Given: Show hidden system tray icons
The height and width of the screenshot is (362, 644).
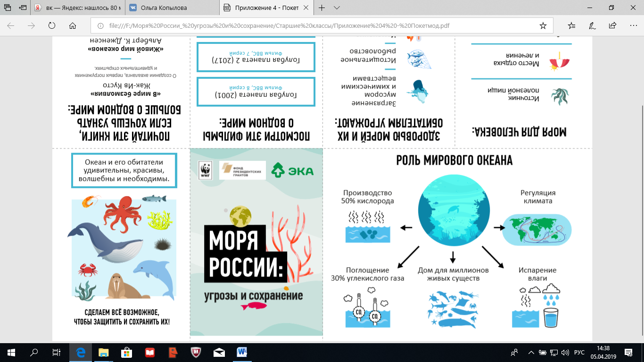Looking at the screenshot, I should tap(531, 353).
